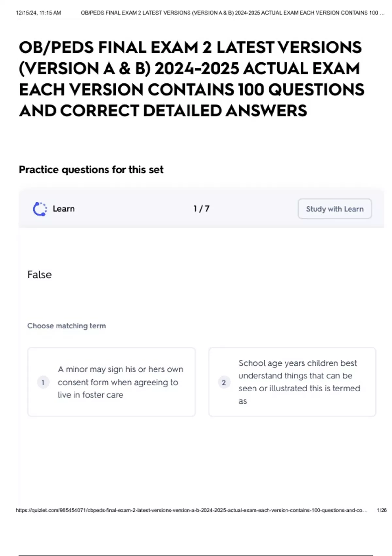Click the Learn mode circular icon
Image resolution: width=392 pixels, height=556 pixels.
coord(40,209)
